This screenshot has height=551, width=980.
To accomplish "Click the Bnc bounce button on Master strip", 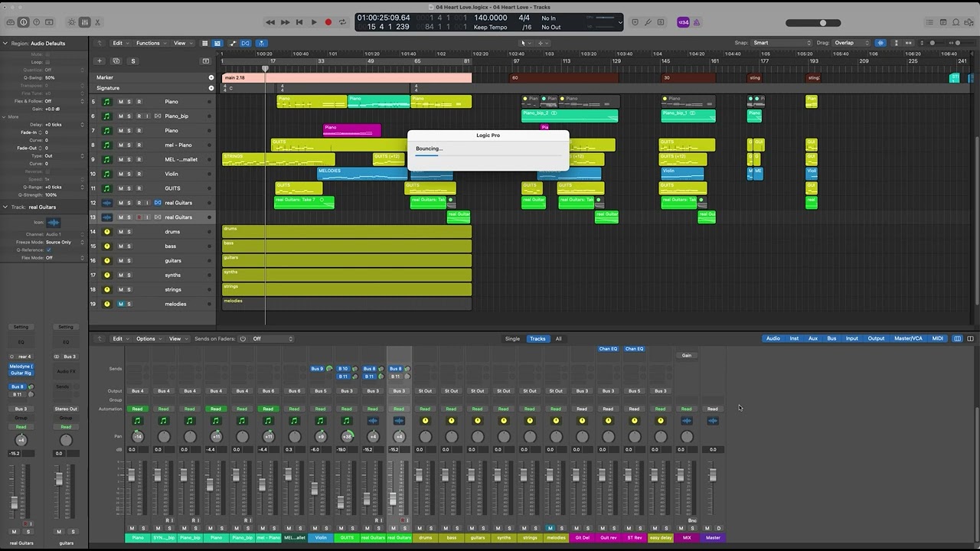I will (692, 520).
